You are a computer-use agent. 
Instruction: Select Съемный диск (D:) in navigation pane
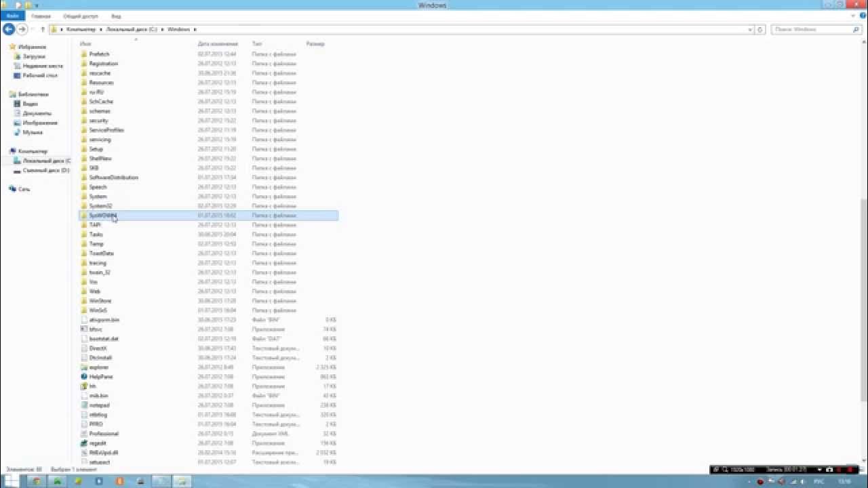click(46, 170)
